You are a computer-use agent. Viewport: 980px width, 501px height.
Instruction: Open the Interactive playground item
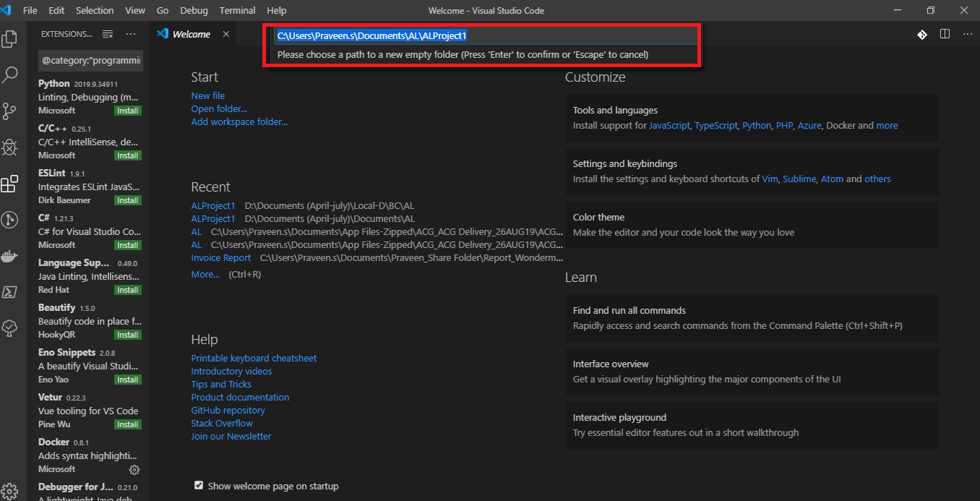pyautogui.click(x=752, y=425)
